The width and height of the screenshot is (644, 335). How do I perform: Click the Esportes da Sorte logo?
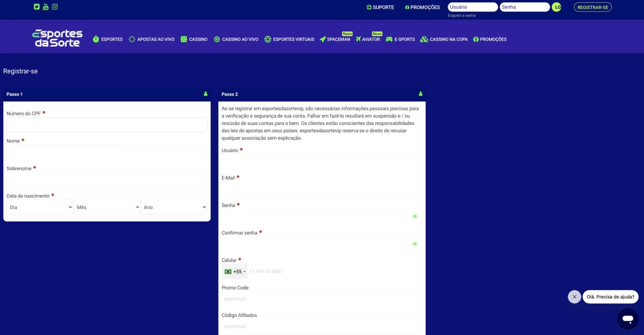(x=57, y=38)
